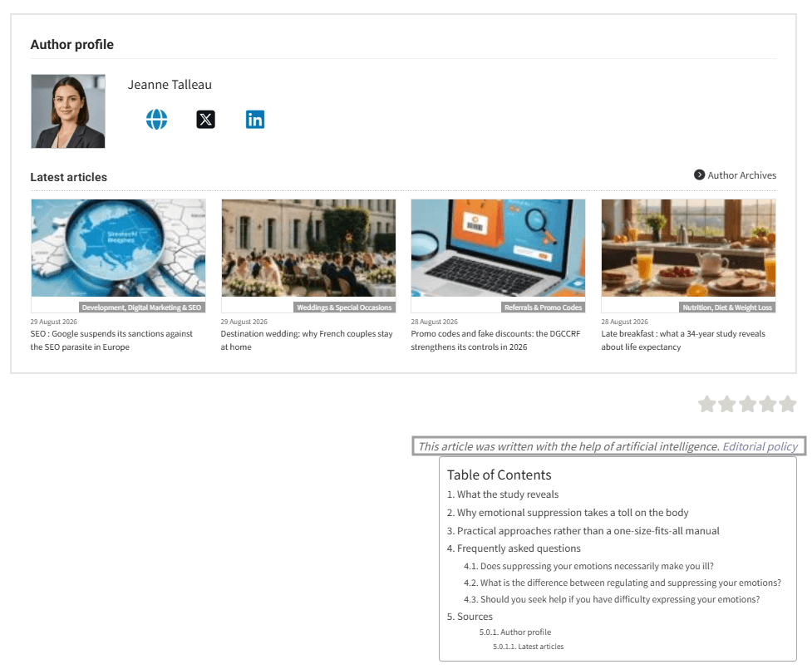
Task: Click Jeanne Talleau's portrait photo
Action: coord(68,111)
